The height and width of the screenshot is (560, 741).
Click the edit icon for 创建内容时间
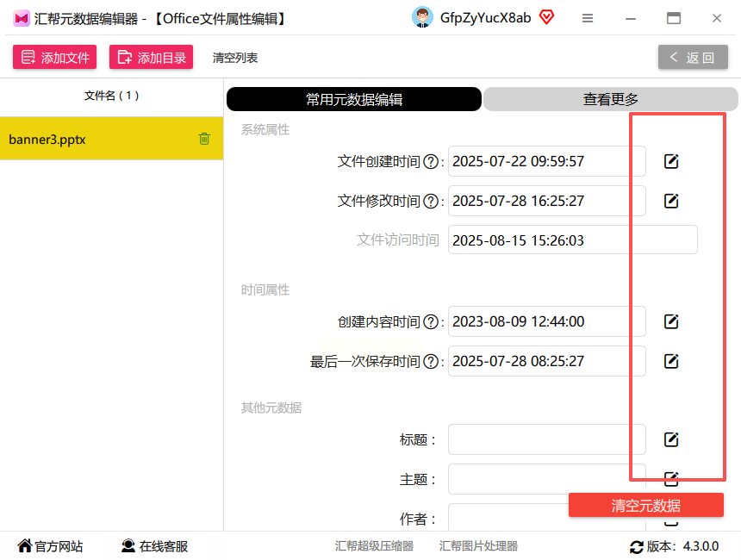(x=671, y=321)
